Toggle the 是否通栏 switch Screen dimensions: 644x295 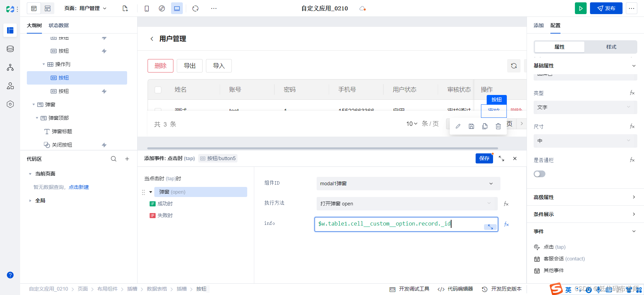point(540,174)
